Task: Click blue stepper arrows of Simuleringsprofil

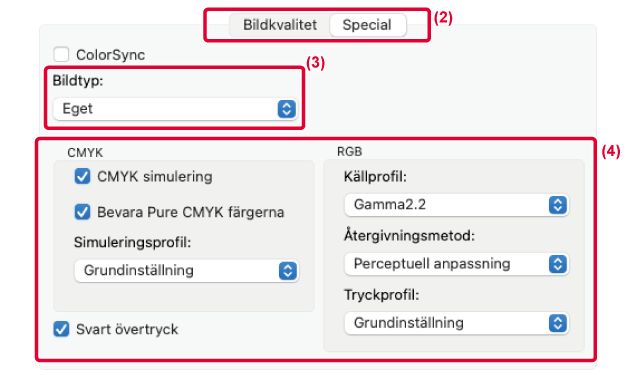Action: [288, 271]
